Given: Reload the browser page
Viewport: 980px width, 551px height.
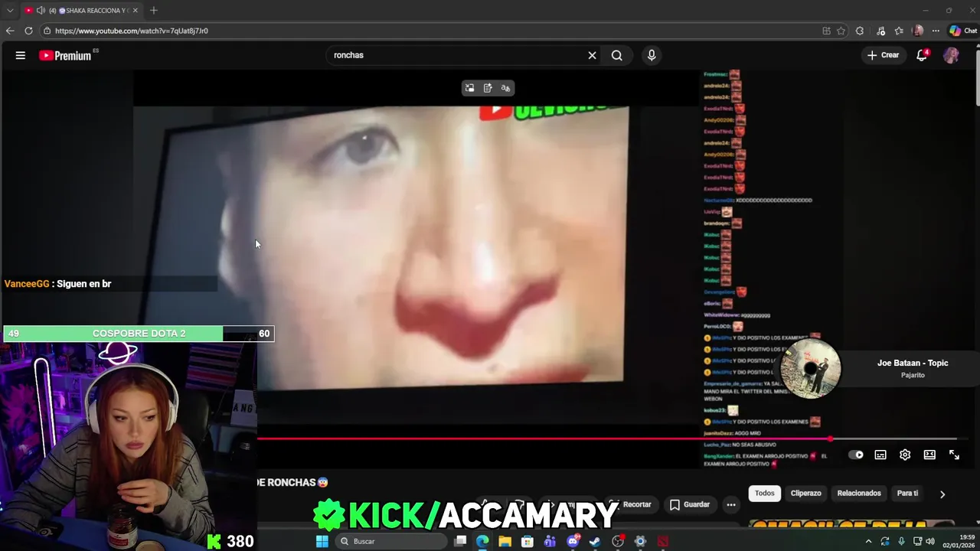Looking at the screenshot, I should (x=28, y=31).
